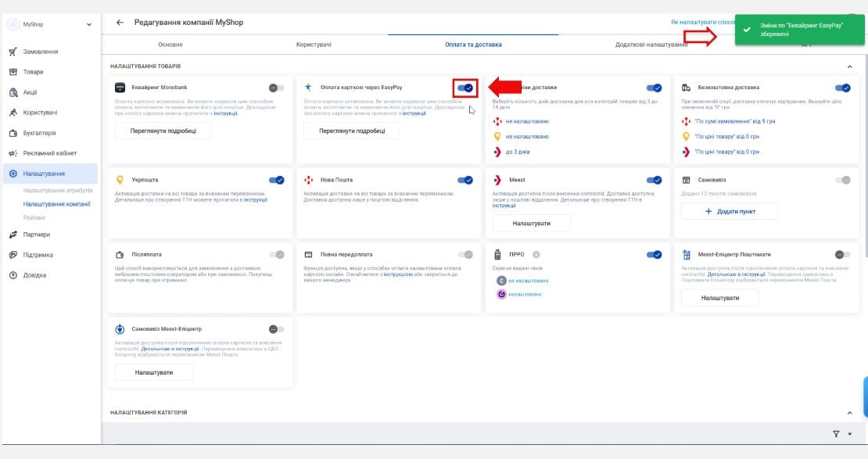Open the Як налаштувати help link
This screenshot has height=459, width=868.
[x=702, y=22]
